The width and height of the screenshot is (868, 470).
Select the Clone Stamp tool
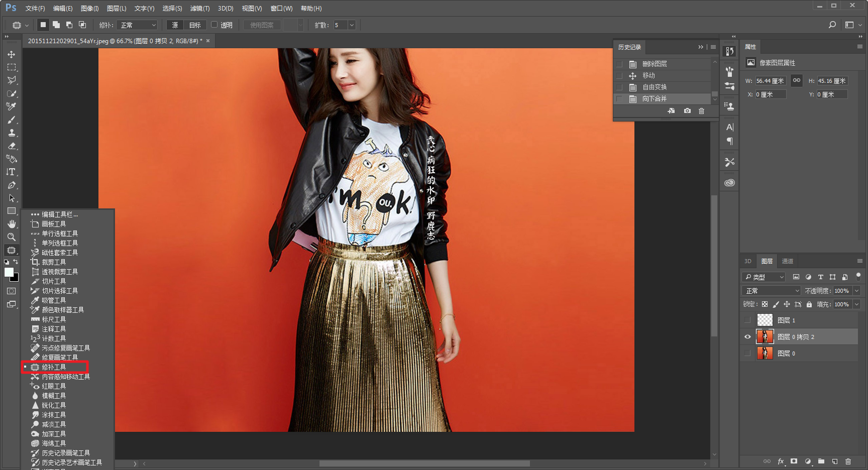click(x=11, y=133)
